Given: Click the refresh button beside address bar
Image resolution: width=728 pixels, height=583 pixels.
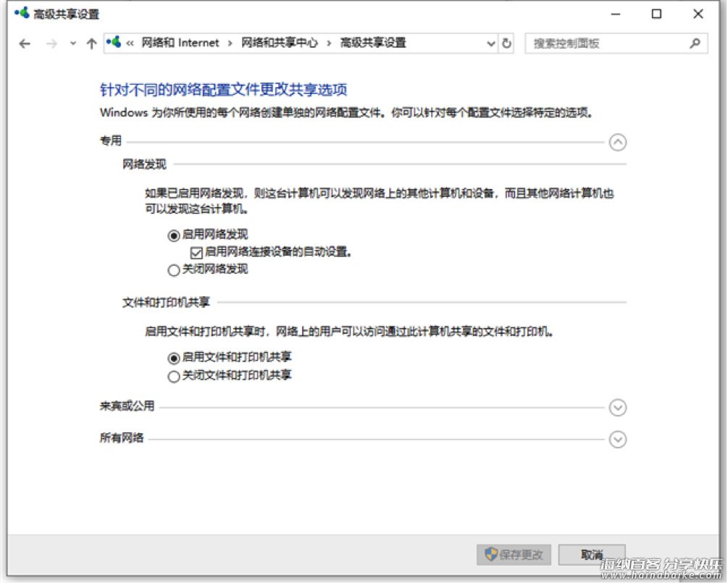Looking at the screenshot, I should [x=506, y=43].
